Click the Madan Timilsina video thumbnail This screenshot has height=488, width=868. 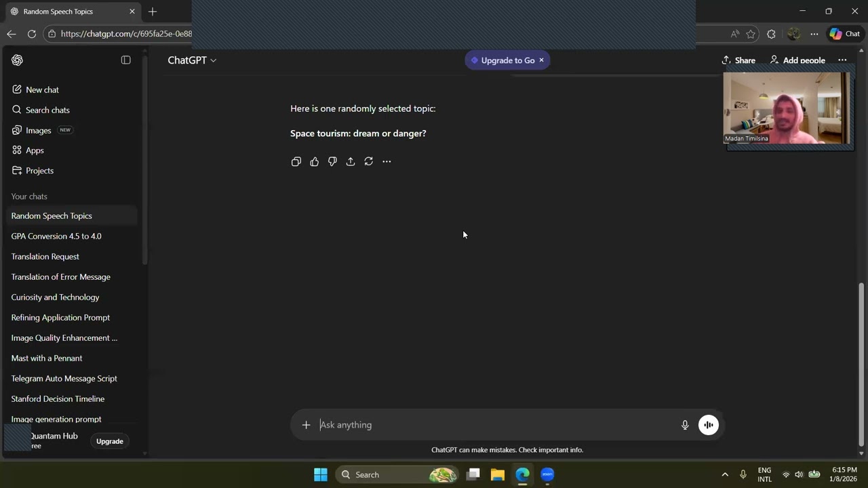[787, 108]
